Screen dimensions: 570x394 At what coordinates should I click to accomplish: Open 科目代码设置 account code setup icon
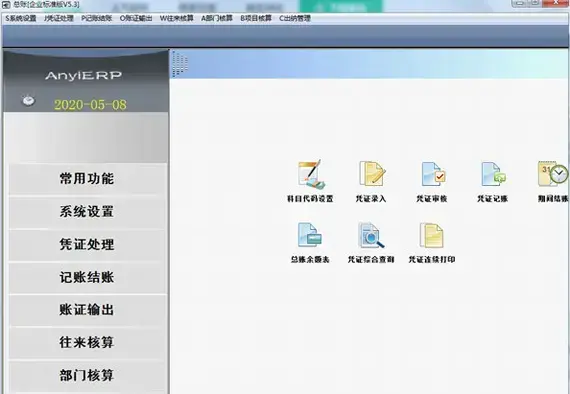310,175
